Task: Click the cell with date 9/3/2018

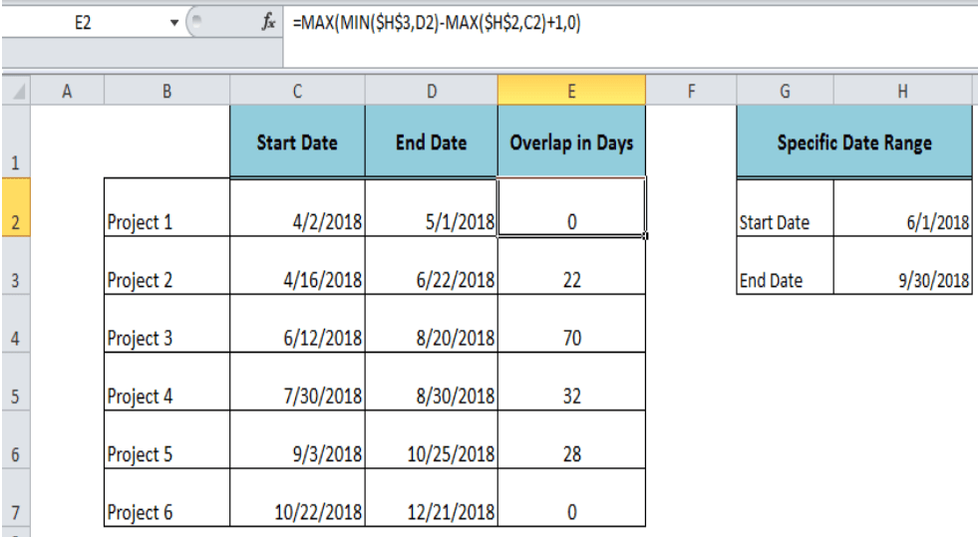Action: point(297,439)
